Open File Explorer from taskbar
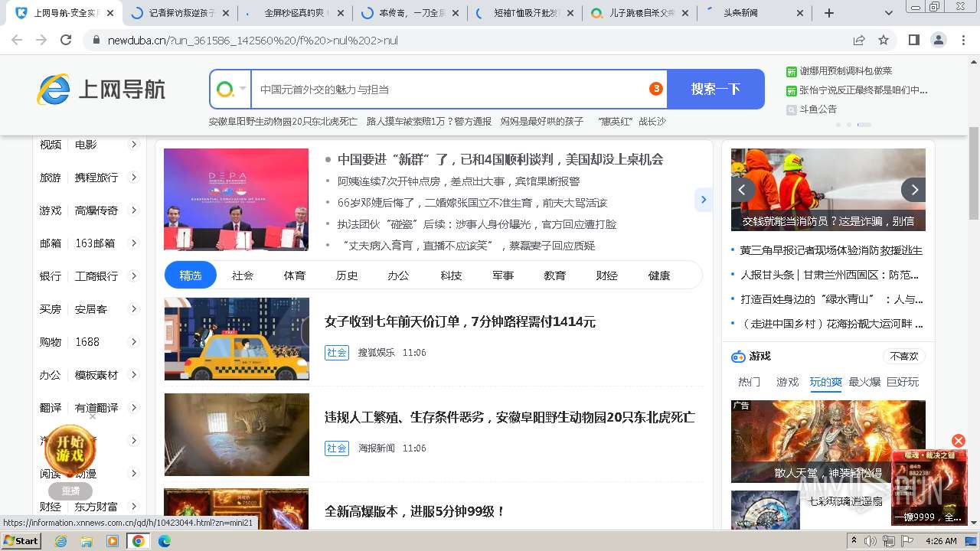The width and height of the screenshot is (980, 551). (87, 541)
